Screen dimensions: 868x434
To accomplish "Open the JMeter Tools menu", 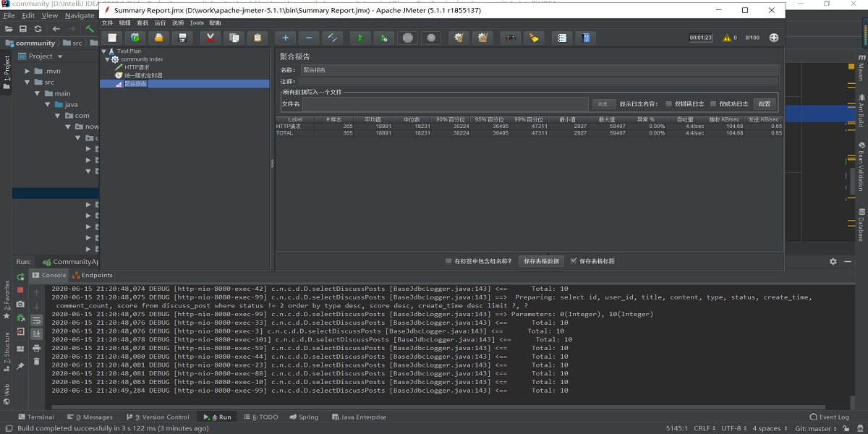I will point(197,23).
